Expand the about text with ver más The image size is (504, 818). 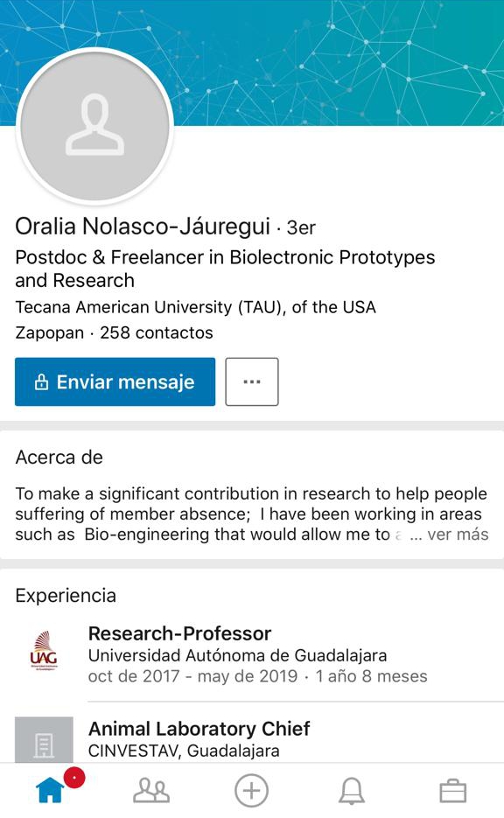point(458,535)
